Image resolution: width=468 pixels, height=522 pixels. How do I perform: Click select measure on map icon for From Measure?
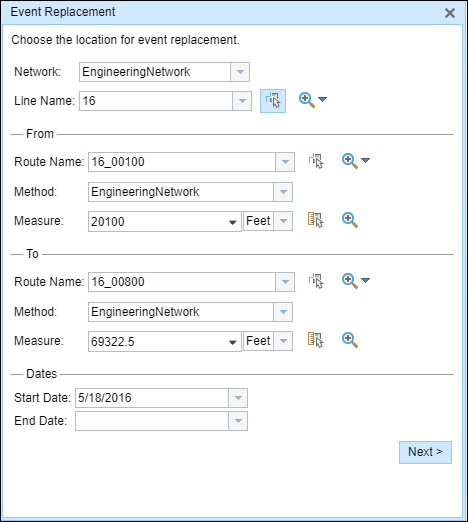(x=316, y=220)
